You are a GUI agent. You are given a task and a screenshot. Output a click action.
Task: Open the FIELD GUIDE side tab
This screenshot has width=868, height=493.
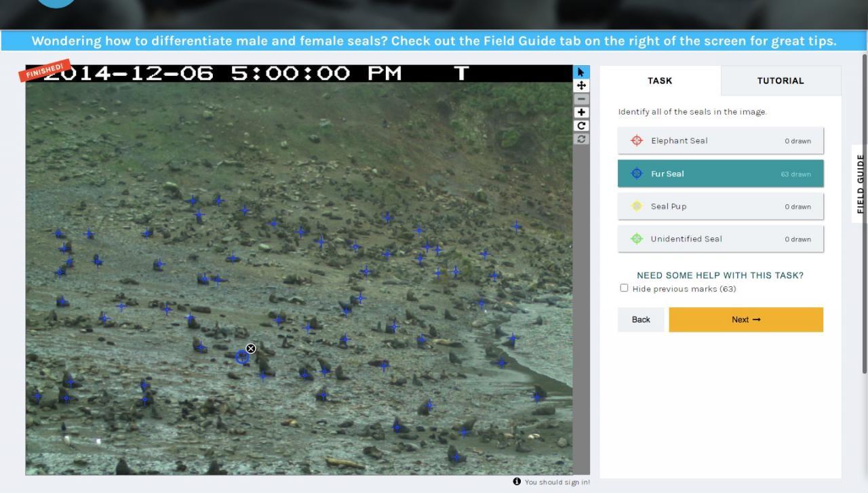point(860,184)
